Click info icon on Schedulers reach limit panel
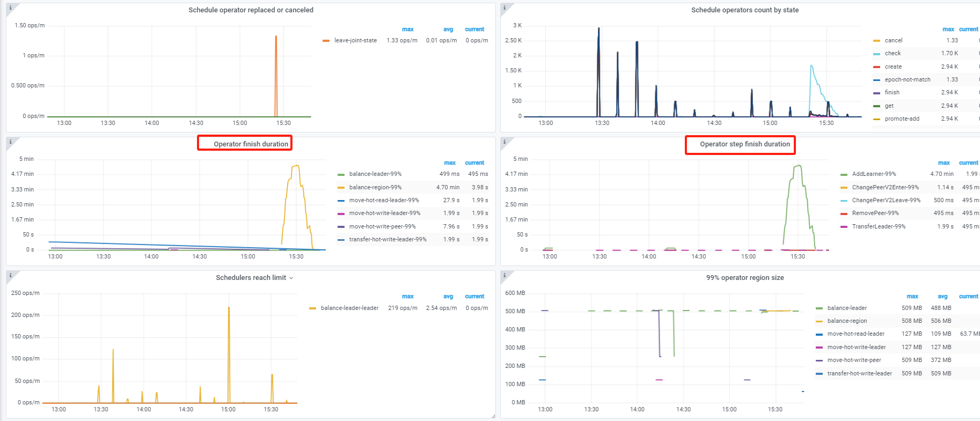 click(10, 275)
